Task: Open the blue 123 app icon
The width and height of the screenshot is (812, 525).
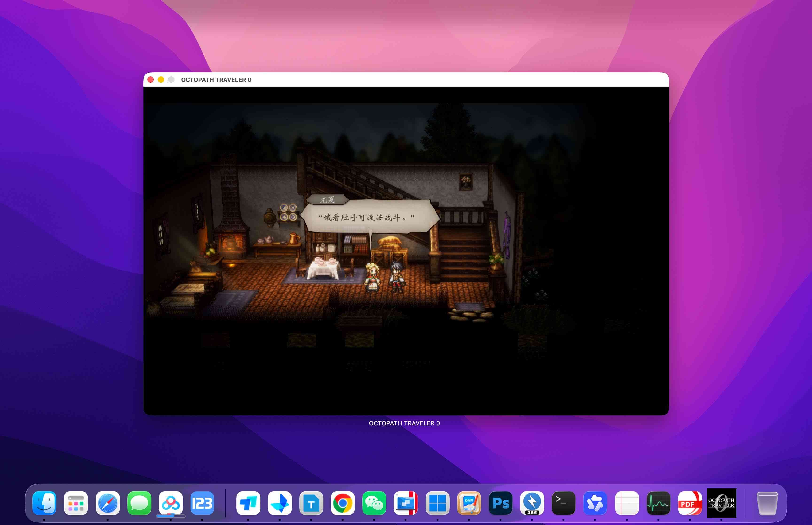Action: [202, 503]
